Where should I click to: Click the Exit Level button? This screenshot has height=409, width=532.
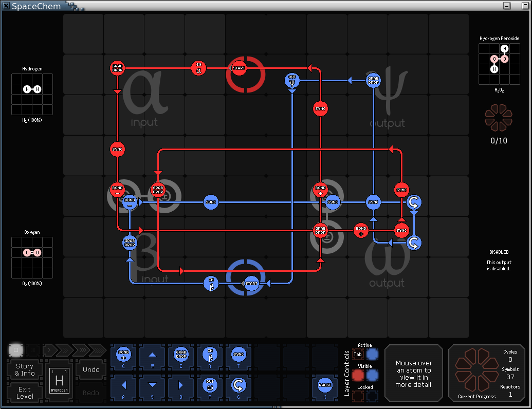(x=25, y=393)
